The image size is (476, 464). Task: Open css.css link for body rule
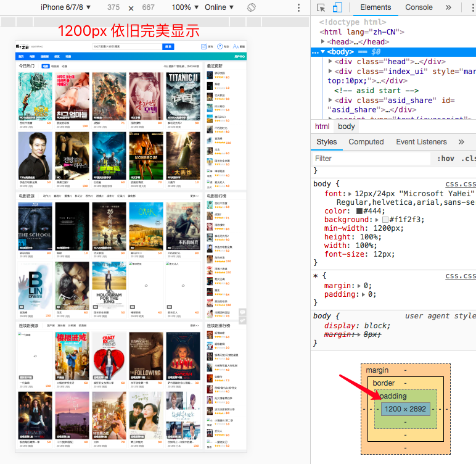point(461,184)
